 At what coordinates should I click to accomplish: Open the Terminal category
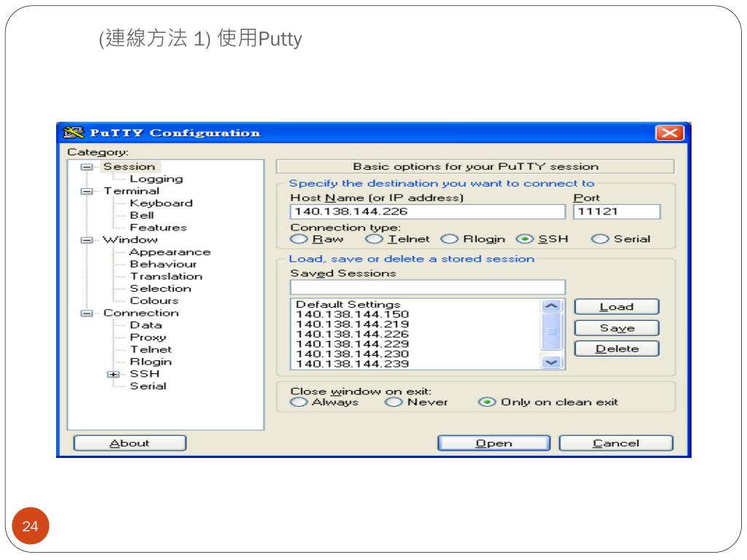(131, 191)
